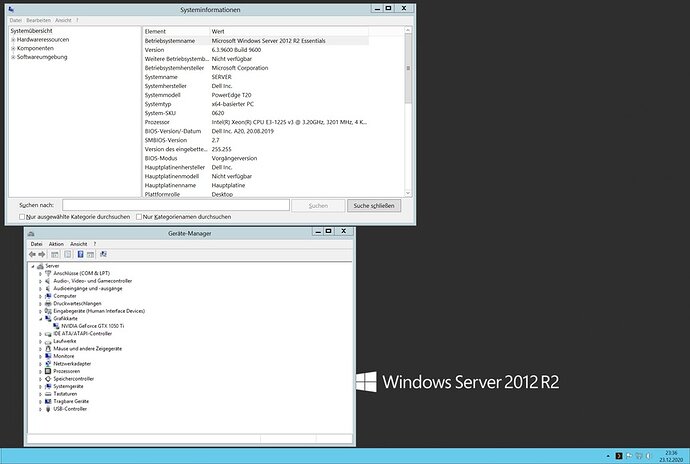Click toolbar icon right of blue Help icon
Viewport: 690px width, 464px height.
90,254
